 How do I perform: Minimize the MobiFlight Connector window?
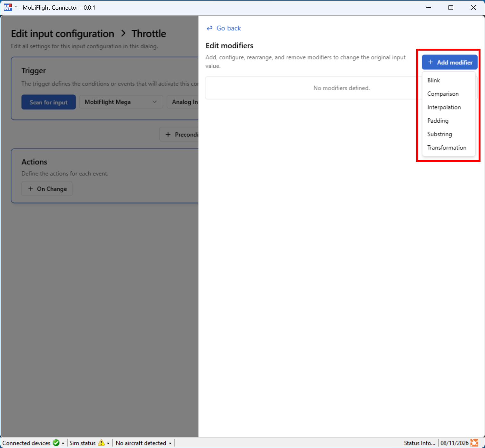tap(429, 8)
